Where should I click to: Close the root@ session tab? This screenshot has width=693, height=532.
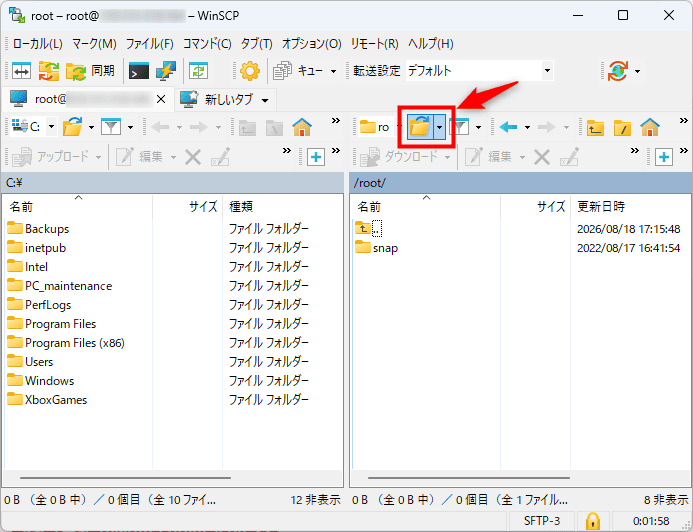161,99
